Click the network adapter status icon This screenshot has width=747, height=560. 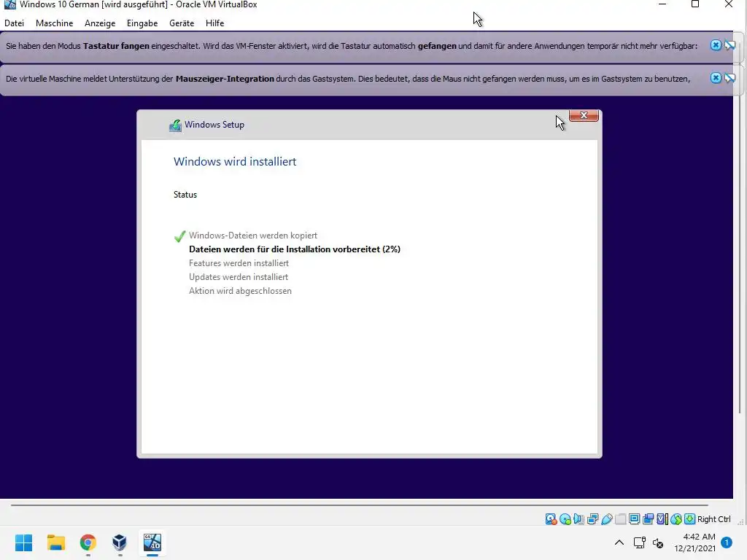[x=592, y=519]
